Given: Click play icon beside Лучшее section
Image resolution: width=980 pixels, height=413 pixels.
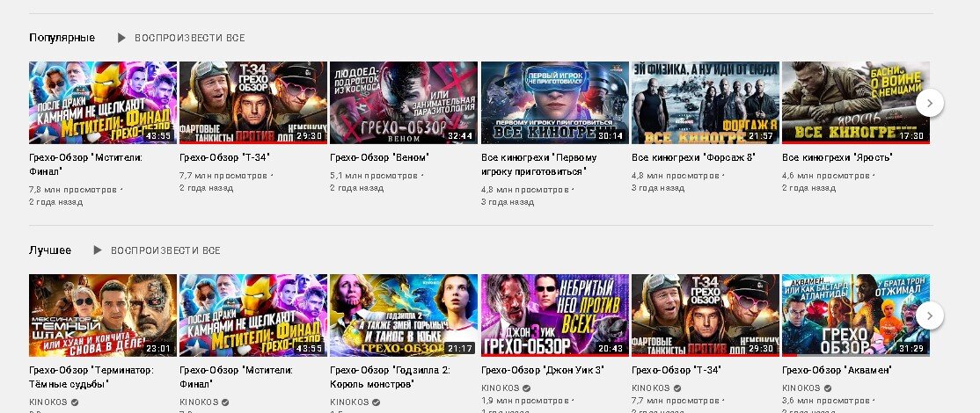Looking at the screenshot, I should pos(98,250).
